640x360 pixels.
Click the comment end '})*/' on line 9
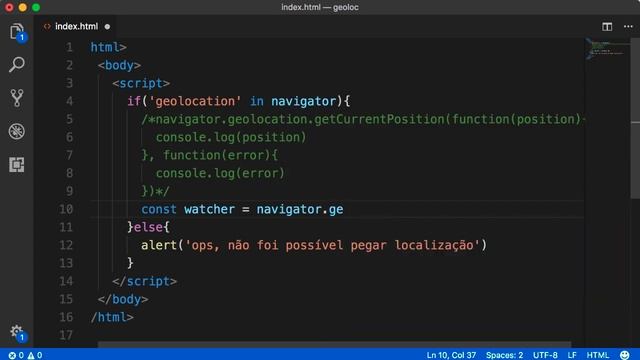tap(155, 191)
